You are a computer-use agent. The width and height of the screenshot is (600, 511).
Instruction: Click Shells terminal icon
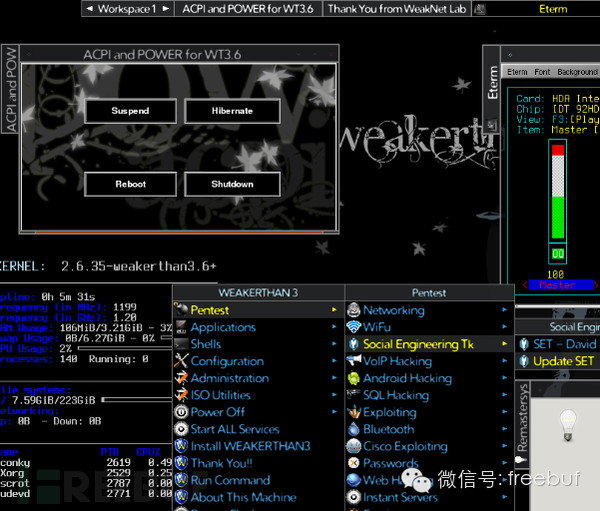coord(181,344)
